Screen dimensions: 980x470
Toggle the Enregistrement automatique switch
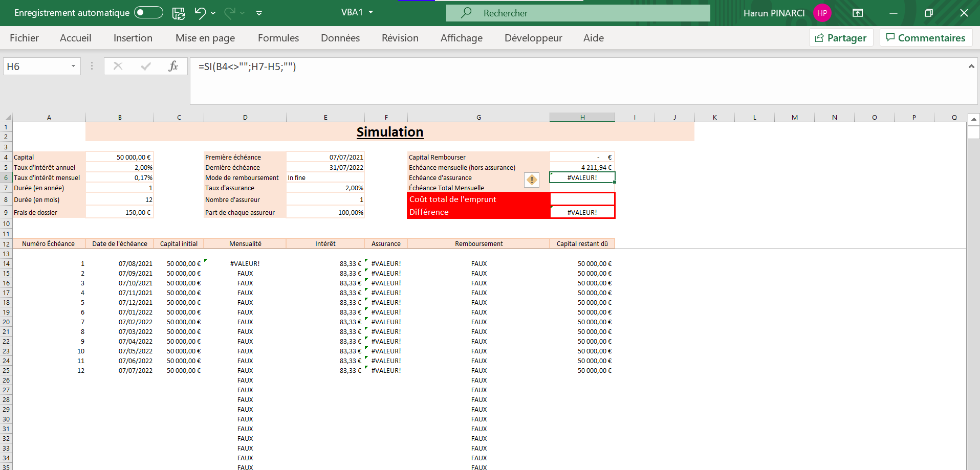tap(148, 13)
